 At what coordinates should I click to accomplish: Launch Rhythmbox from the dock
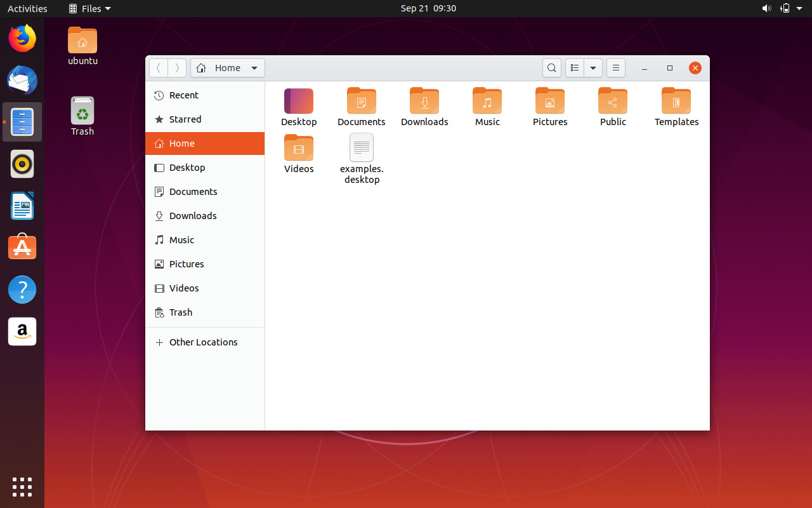[x=22, y=164]
